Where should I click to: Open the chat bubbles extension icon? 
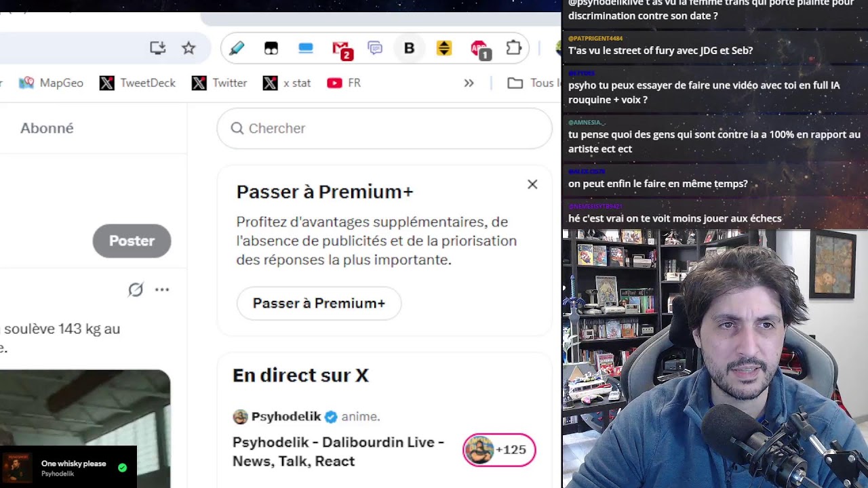pyautogui.click(x=375, y=48)
